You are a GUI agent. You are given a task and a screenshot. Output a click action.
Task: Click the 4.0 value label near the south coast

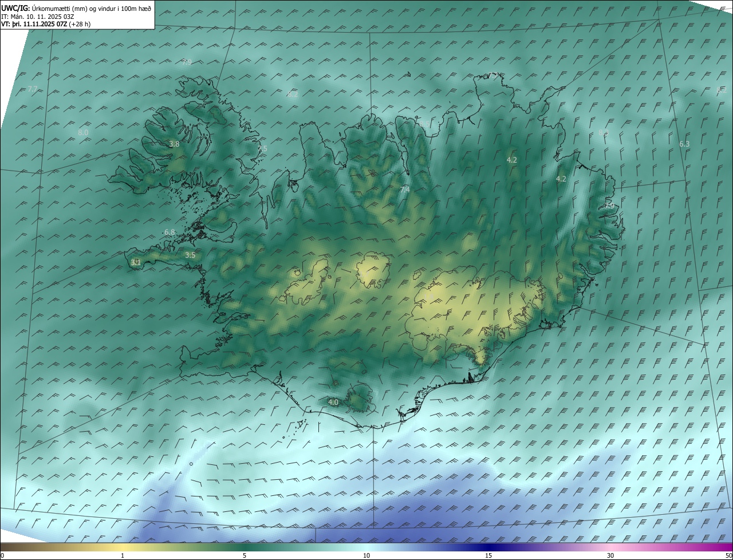333,403
